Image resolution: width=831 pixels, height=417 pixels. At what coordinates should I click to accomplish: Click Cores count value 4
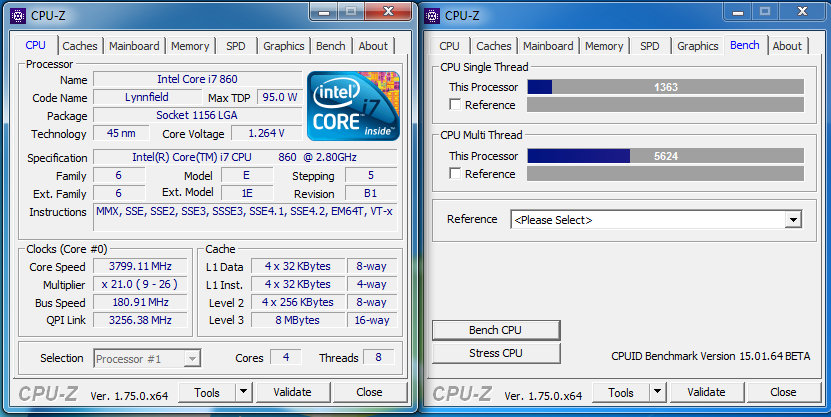point(286,357)
